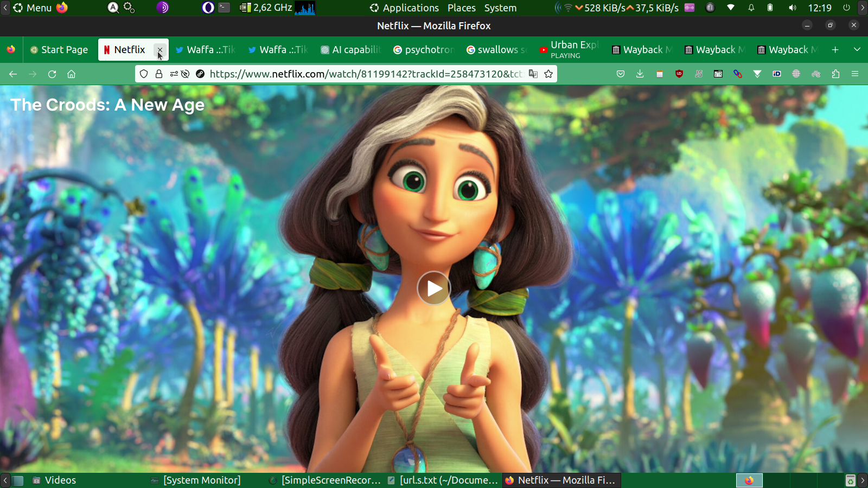Open the Firefox downloads panel
Viewport: 868px width, 488px height.
640,74
